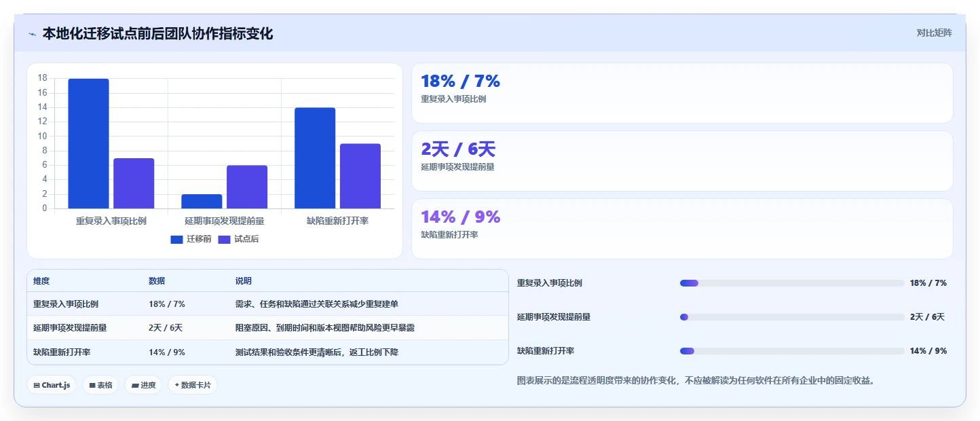
Task: Click table cell 缺陷重新打开率
Action: point(62,352)
